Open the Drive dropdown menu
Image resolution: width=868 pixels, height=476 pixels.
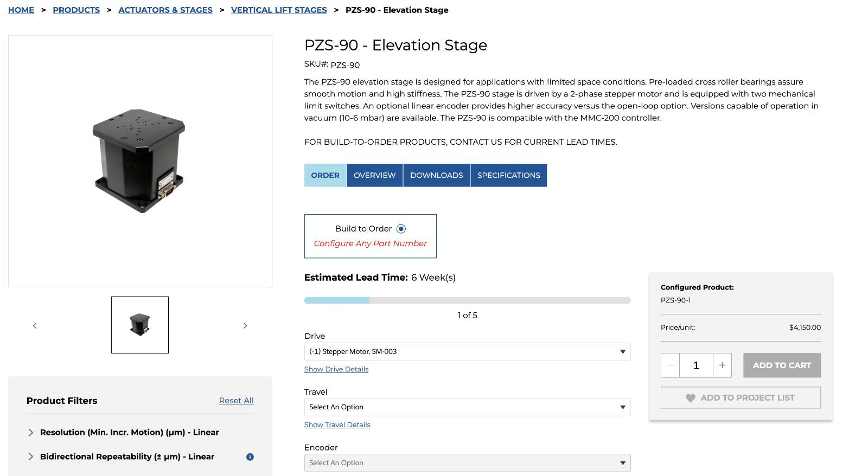[x=467, y=351]
